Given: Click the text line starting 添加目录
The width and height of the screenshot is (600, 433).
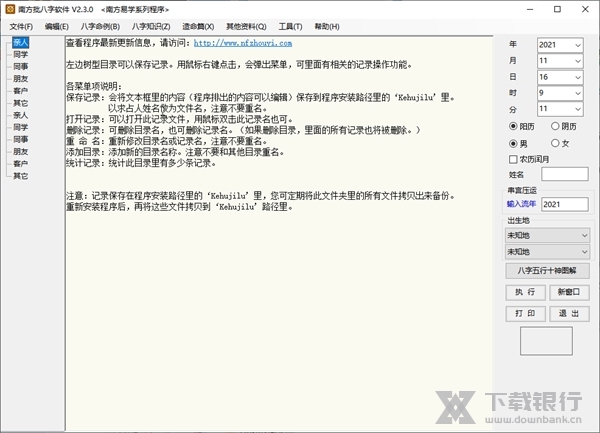Looking at the screenshot, I should pyautogui.click(x=176, y=152).
